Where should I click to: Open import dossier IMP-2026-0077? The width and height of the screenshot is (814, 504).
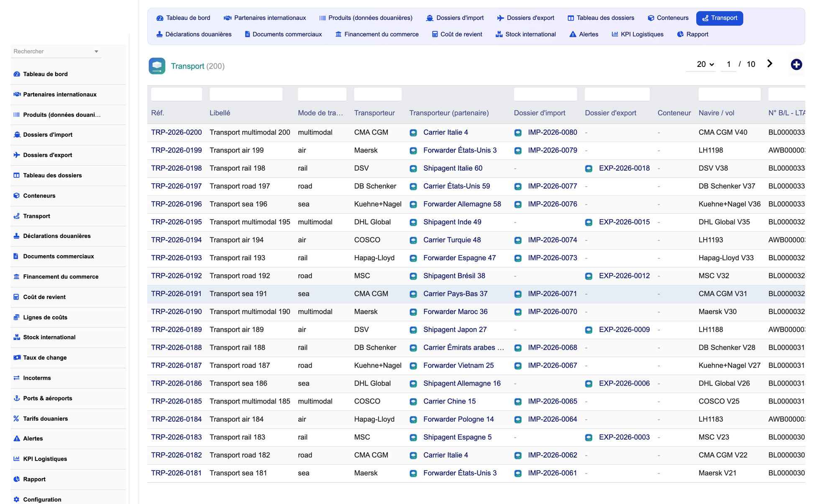coord(553,186)
